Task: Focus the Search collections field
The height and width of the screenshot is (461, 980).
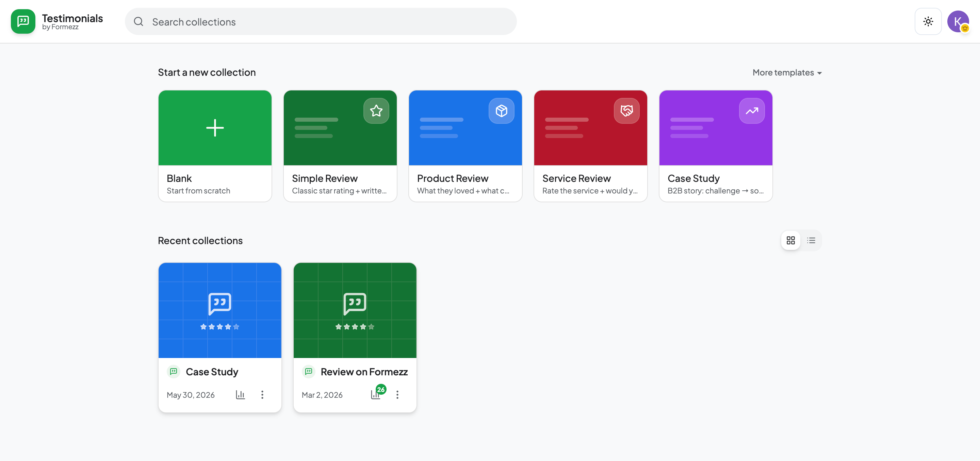Action: tap(321, 22)
